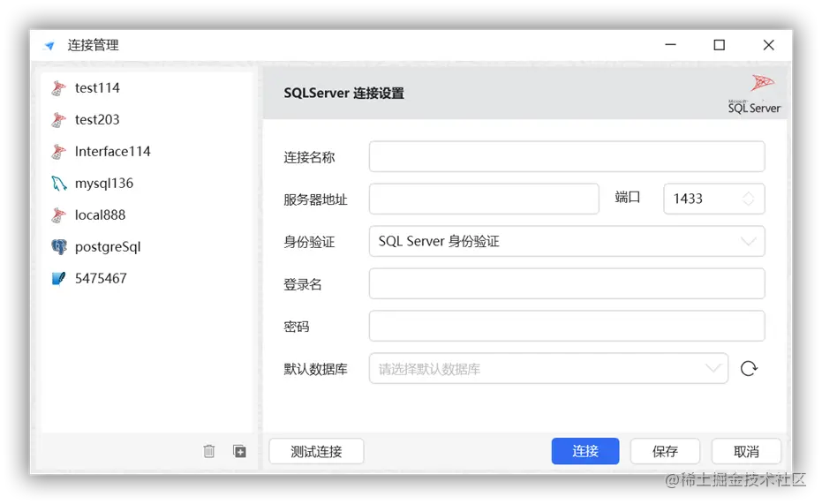Minimize the 连接管理 window
822x504 pixels.
pyautogui.click(x=670, y=45)
